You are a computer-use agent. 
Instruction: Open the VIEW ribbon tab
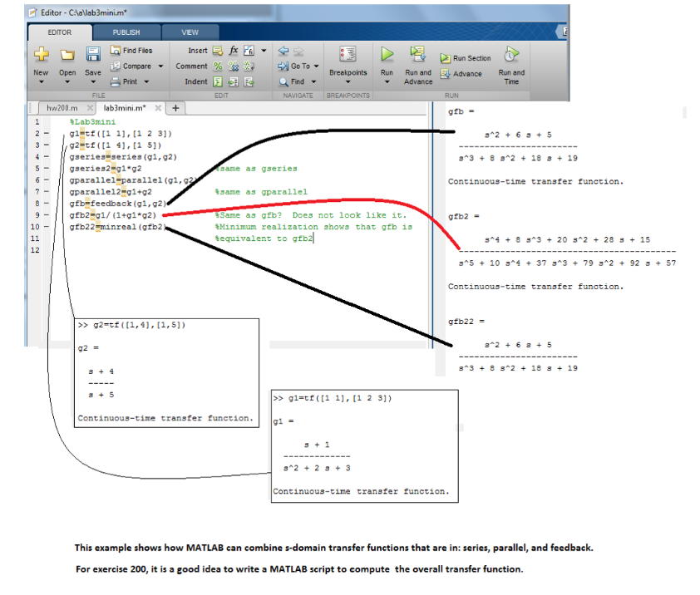pyautogui.click(x=190, y=32)
